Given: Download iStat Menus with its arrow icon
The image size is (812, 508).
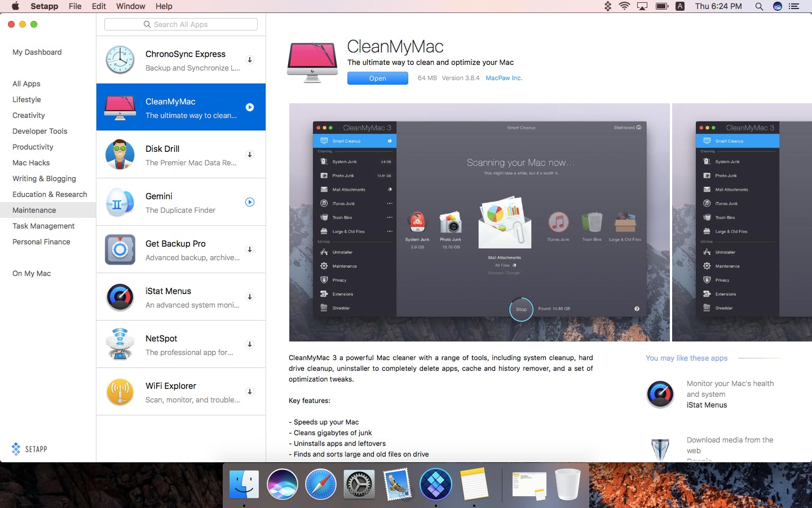Looking at the screenshot, I should 250,297.
